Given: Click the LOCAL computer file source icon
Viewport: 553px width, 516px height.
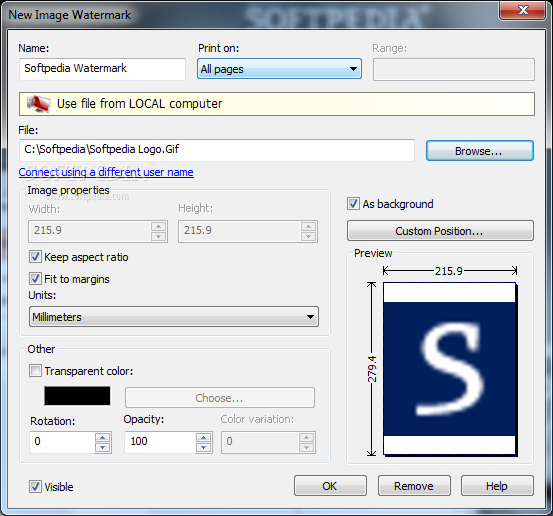Looking at the screenshot, I should tap(38, 104).
